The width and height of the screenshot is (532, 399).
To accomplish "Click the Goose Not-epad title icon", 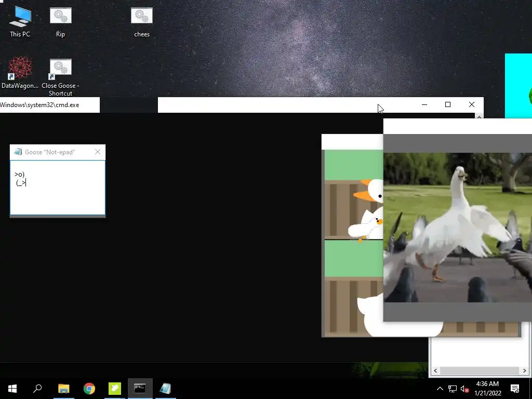I will (x=18, y=152).
